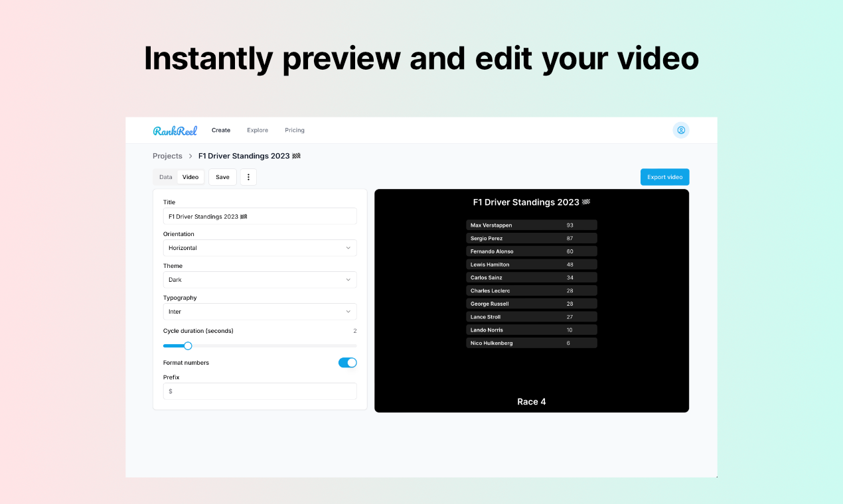
Task: Open the three-dot more options menu
Action: [248, 177]
